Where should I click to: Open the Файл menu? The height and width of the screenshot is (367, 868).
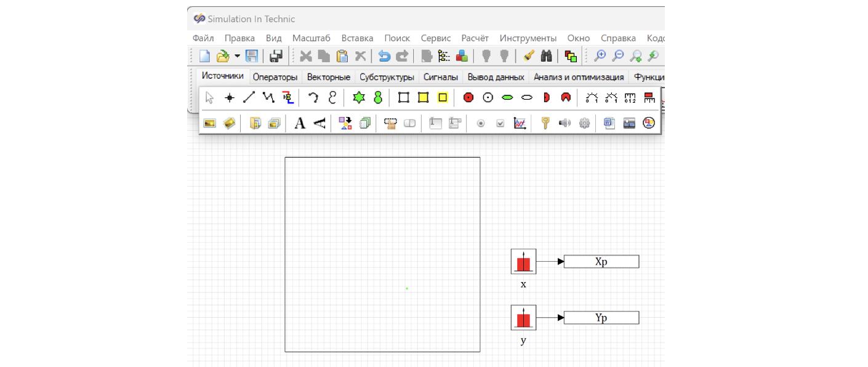pos(203,38)
